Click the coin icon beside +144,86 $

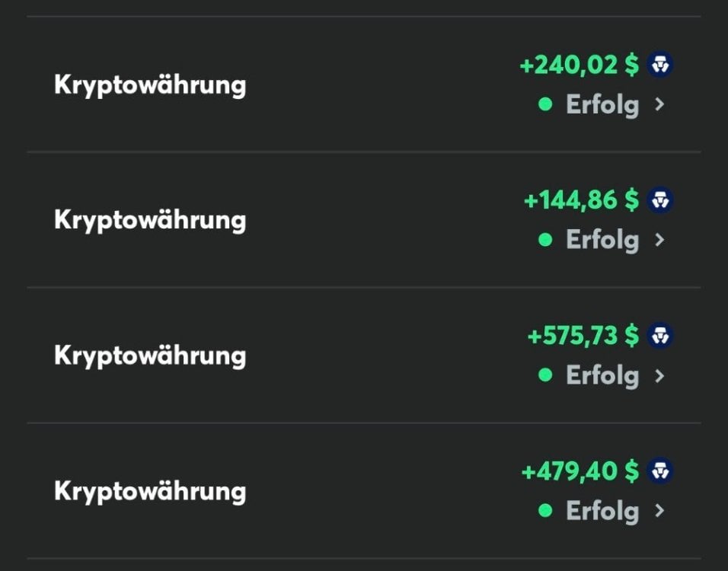(x=659, y=201)
